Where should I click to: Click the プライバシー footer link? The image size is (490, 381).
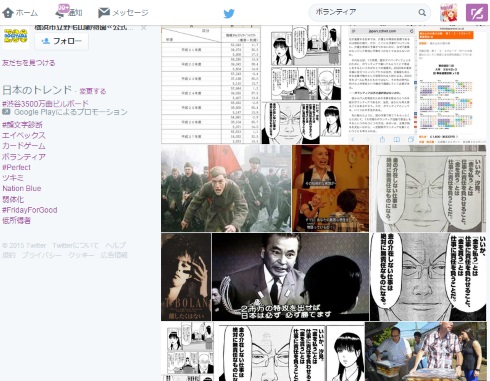(x=42, y=255)
